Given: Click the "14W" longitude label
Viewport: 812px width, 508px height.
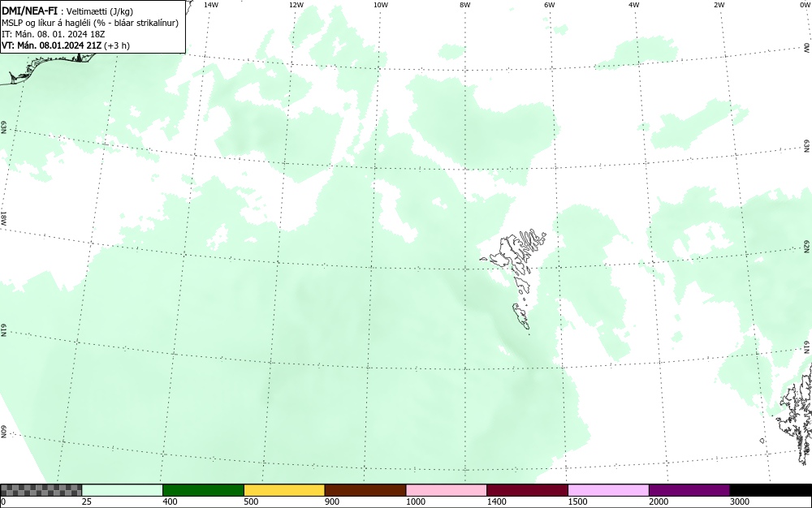Looking at the screenshot, I should (211, 5).
